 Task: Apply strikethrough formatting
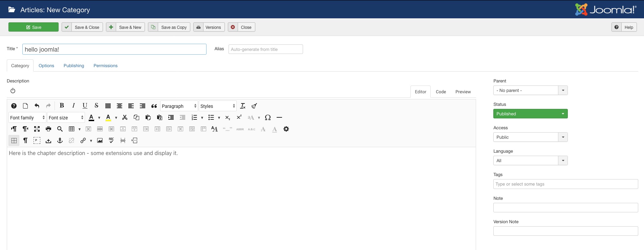[96, 106]
